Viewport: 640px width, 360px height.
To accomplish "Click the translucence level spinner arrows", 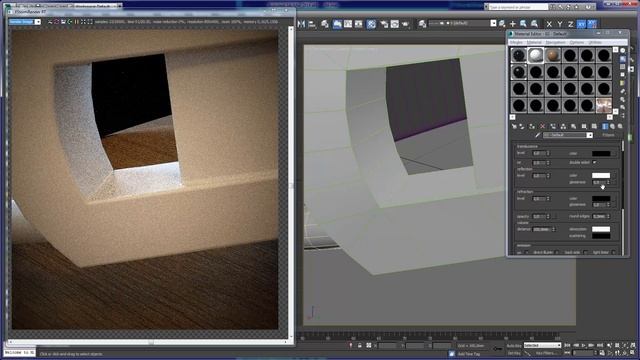I will click(x=548, y=153).
